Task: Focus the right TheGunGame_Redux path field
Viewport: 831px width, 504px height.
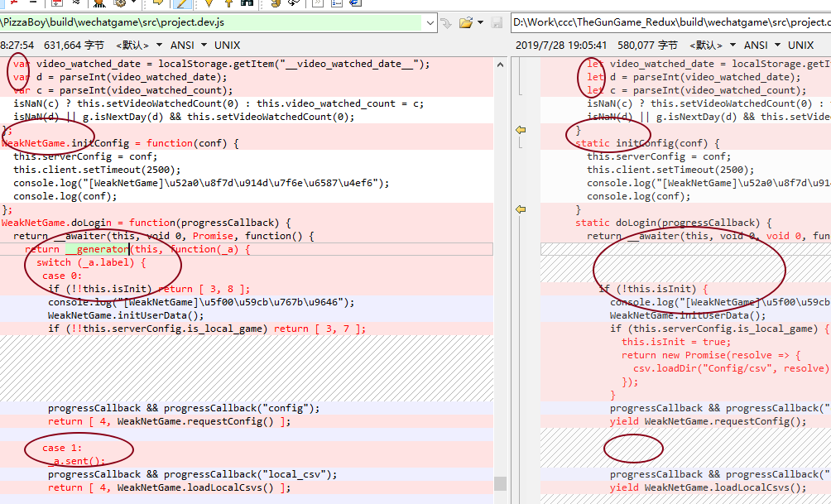Action: click(671, 23)
